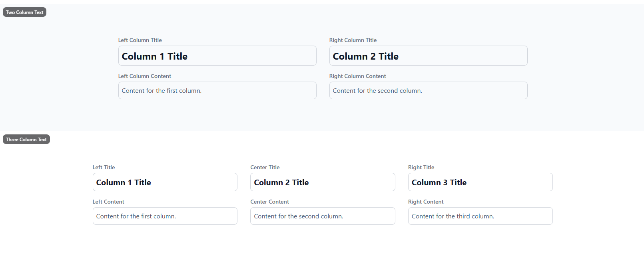The height and width of the screenshot is (254, 644).
Task: Click the 'Right Column Content' label
Action: click(357, 76)
